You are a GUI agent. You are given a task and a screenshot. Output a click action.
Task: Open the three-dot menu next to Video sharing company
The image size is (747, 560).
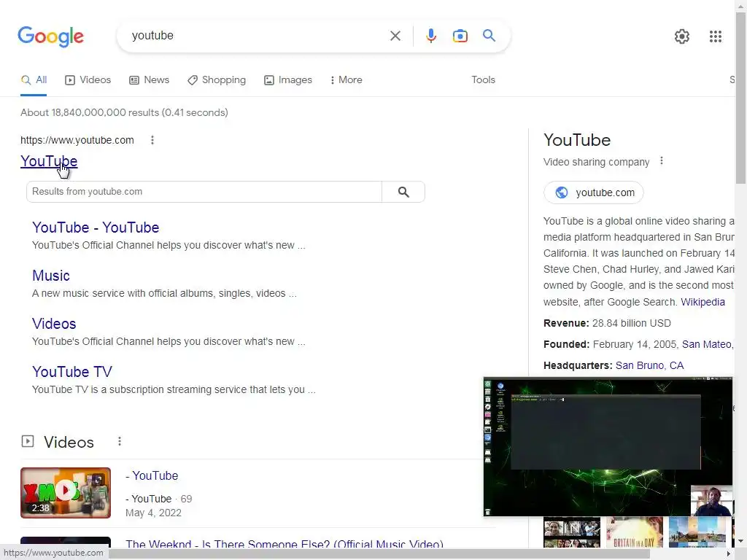[x=661, y=161]
